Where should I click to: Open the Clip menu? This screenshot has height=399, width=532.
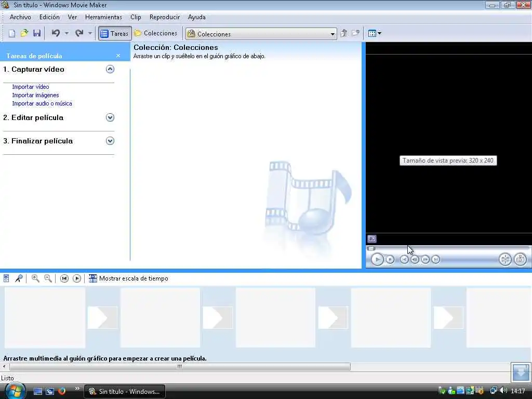(136, 17)
